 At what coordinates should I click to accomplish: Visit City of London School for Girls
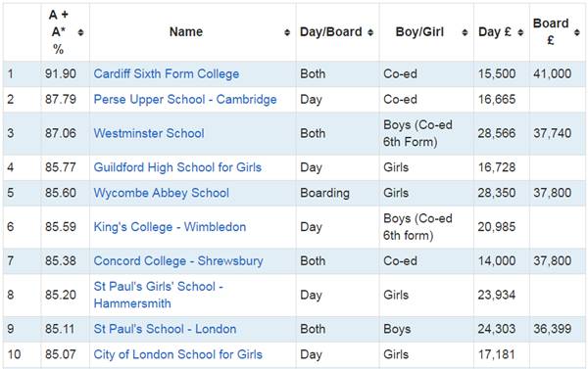pyautogui.click(x=177, y=354)
